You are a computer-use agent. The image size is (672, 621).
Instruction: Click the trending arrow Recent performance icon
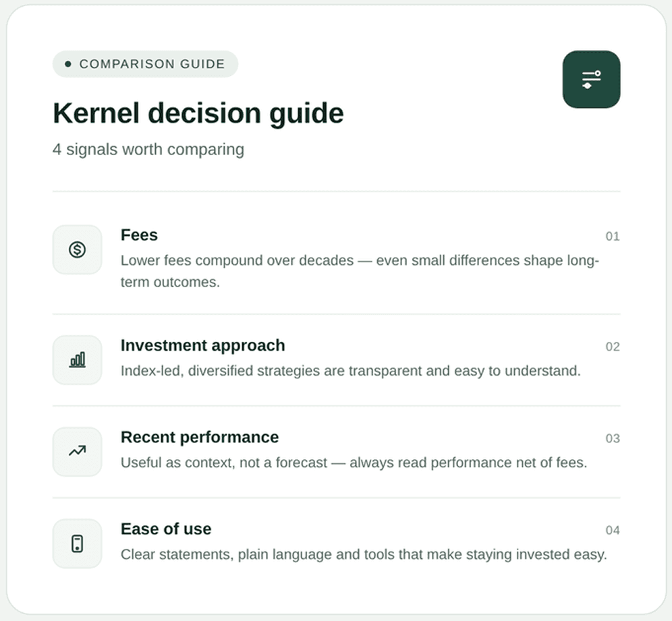tap(78, 451)
